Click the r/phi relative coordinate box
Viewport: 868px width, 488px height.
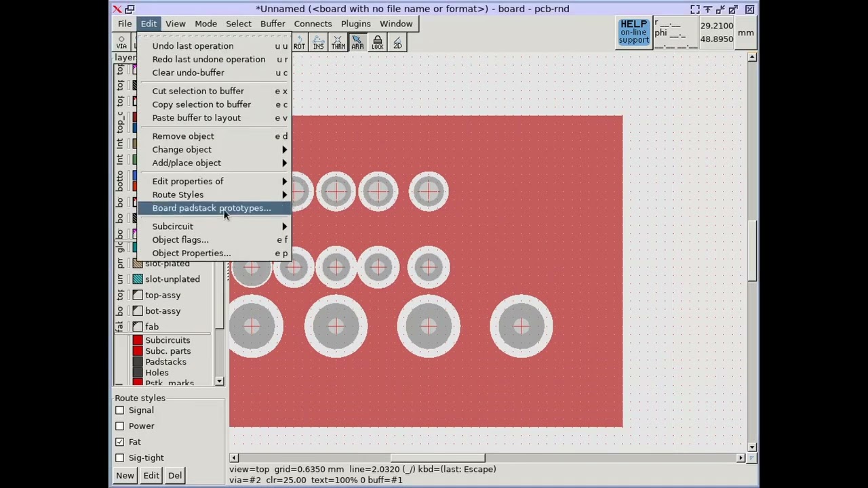click(675, 33)
